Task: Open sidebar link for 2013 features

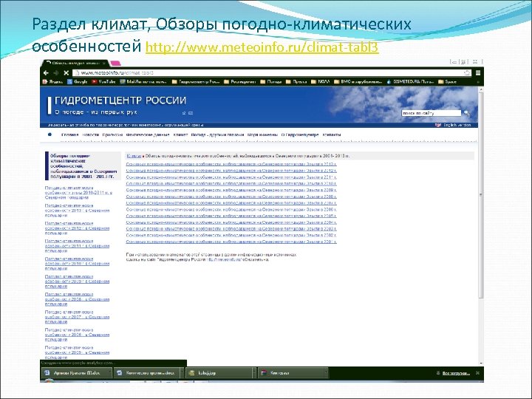Action: tap(77, 211)
